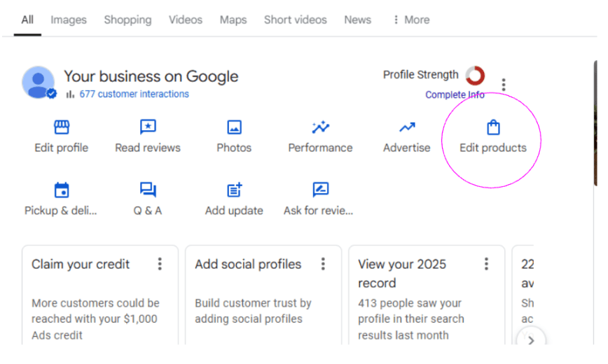608x364 pixels.
Task: Click the Complete Info link
Action: click(455, 94)
